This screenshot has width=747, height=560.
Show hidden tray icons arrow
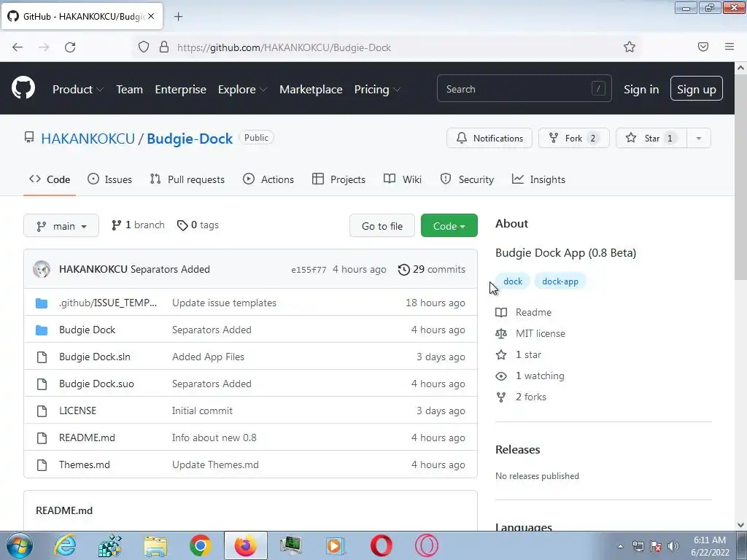[x=620, y=546]
